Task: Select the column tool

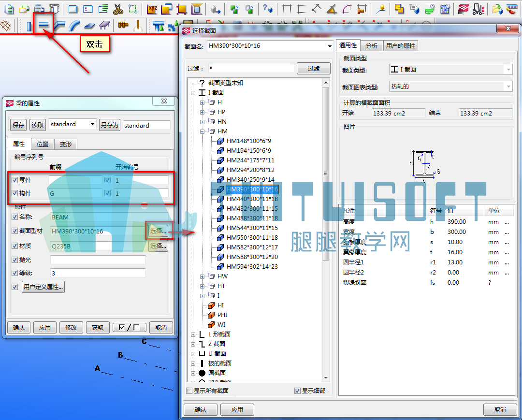Action: tap(29, 26)
